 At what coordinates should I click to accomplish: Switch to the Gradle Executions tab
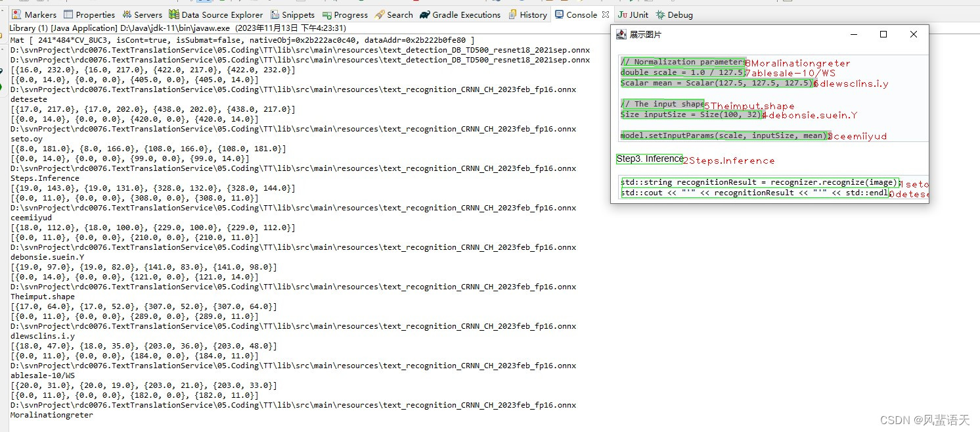460,14
